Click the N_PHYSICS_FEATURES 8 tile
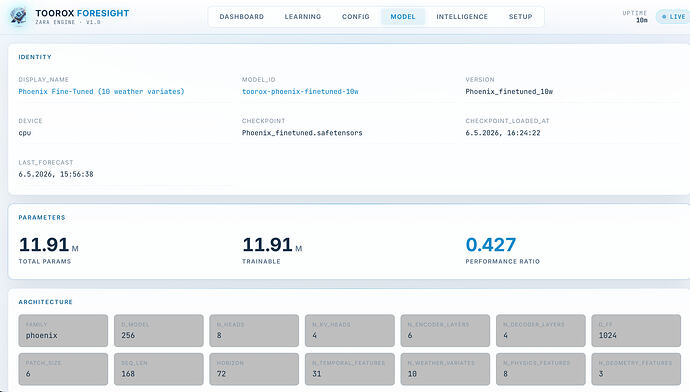The height and width of the screenshot is (392, 690). coord(541,369)
